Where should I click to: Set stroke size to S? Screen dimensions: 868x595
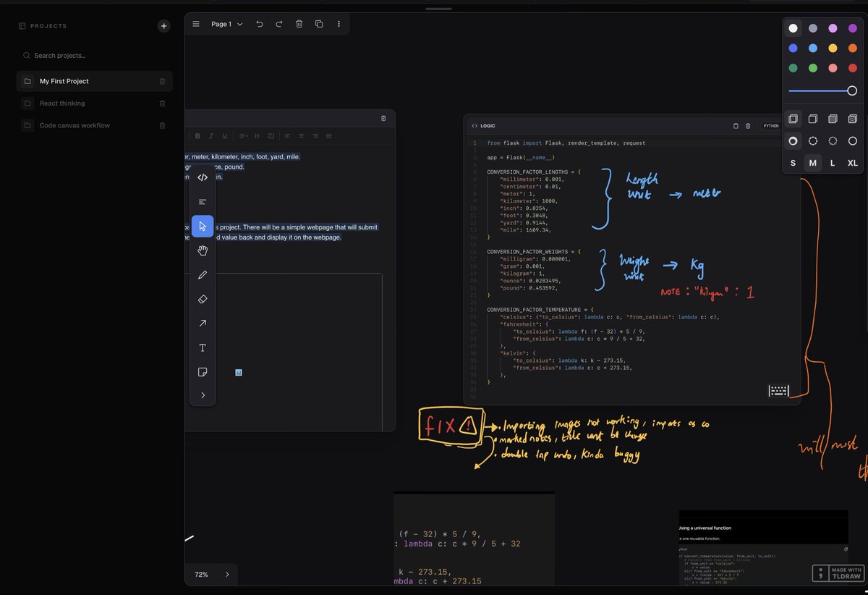pos(793,164)
